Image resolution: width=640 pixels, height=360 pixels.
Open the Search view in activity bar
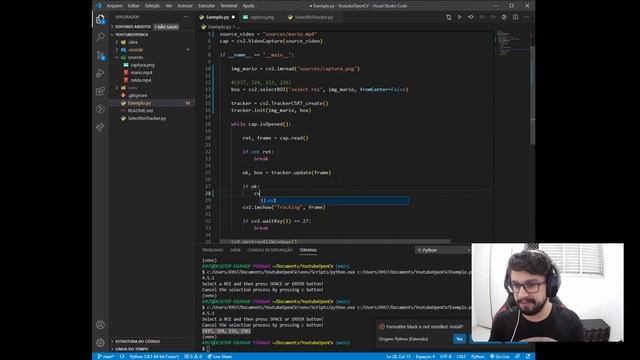pyautogui.click(x=100, y=37)
